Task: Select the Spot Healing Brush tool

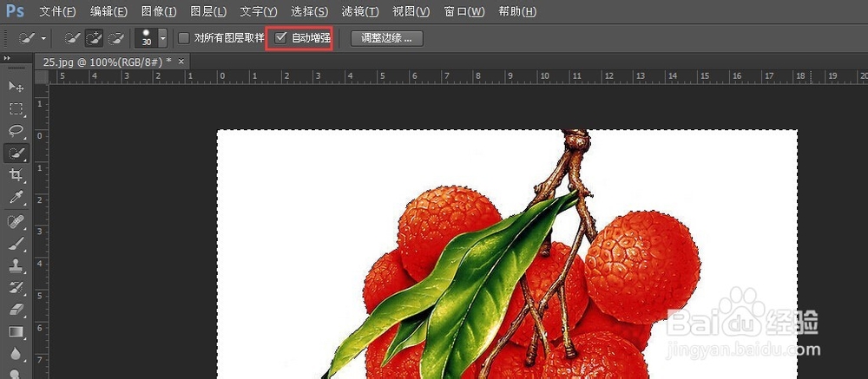Action: point(16,222)
